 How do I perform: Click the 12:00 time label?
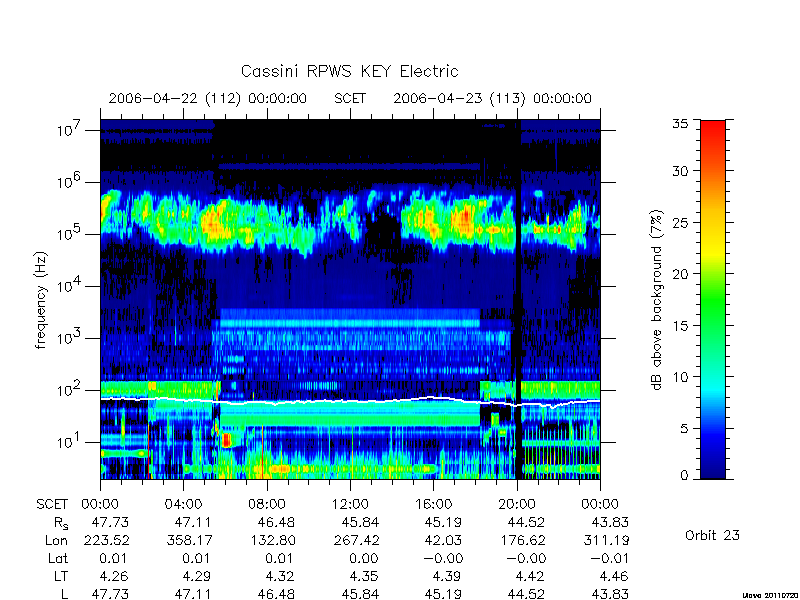pyautogui.click(x=350, y=505)
